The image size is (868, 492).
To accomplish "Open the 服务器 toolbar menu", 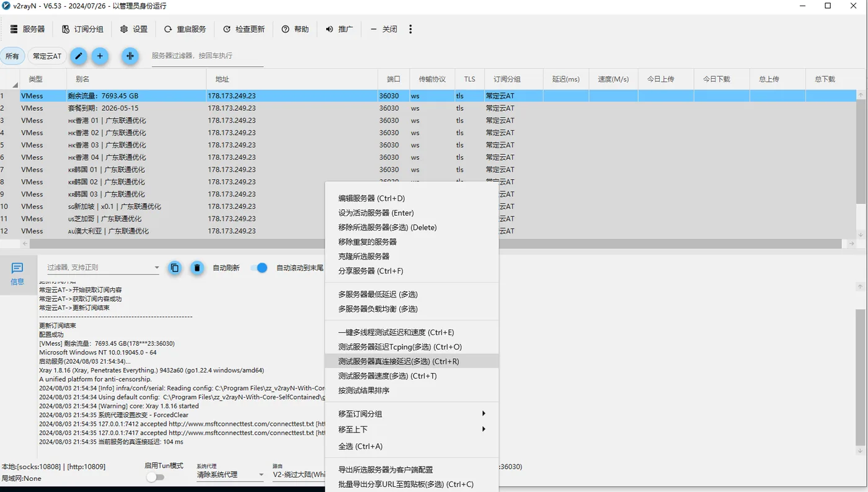I will (27, 29).
